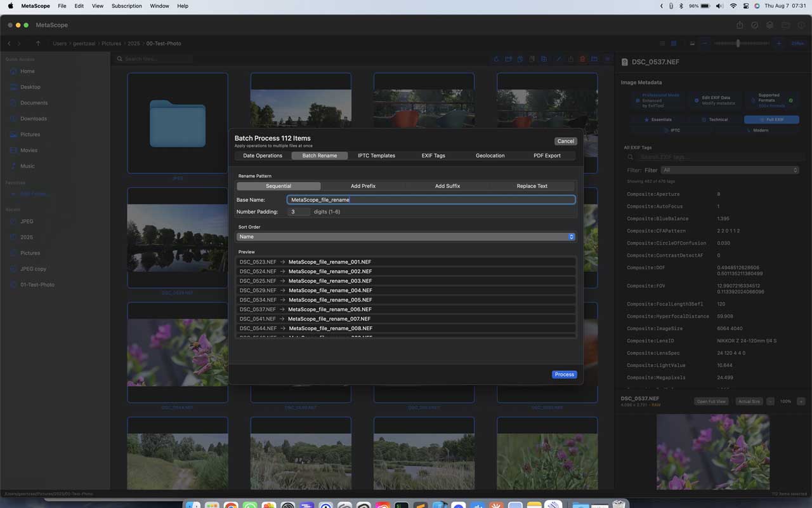This screenshot has height=508, width=812.
Task: Click the folder icon in the title bar
Action: 785,25
